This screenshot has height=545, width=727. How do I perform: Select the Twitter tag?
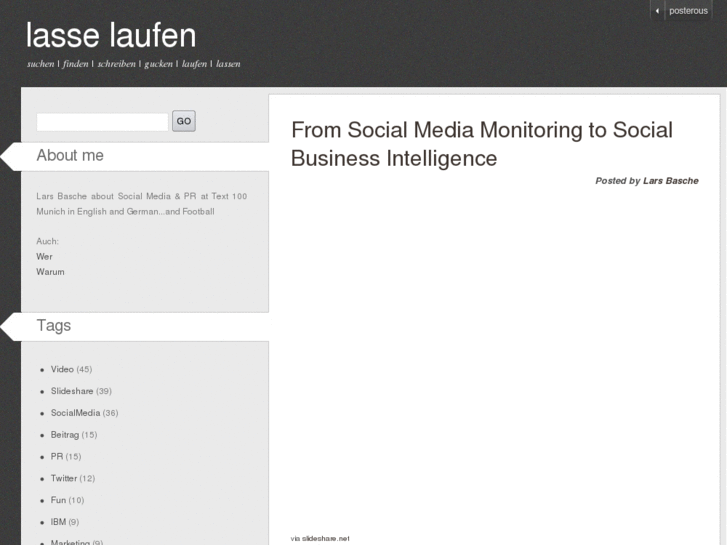pyautogui.click(x=64, y=478)
